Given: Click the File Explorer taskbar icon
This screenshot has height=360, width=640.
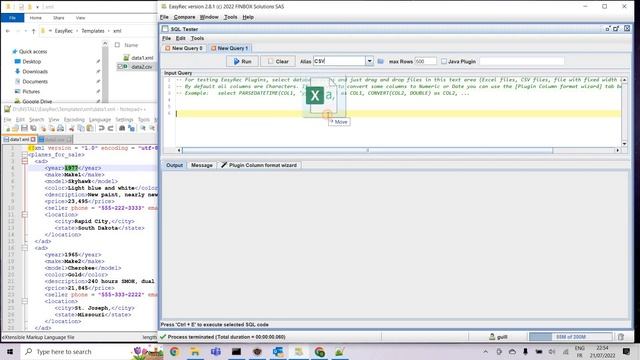Looking at the screenshot, I should click(195, 351).
